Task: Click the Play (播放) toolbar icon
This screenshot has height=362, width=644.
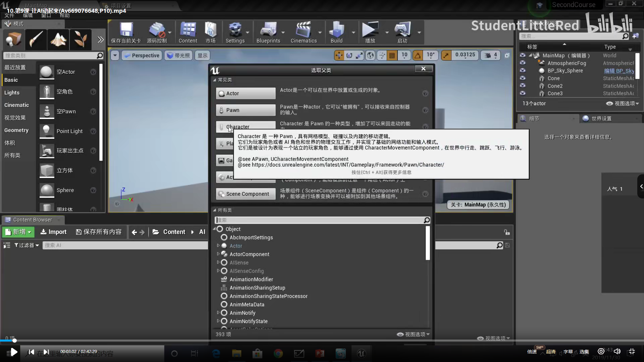Action: (x=370, y=33)
